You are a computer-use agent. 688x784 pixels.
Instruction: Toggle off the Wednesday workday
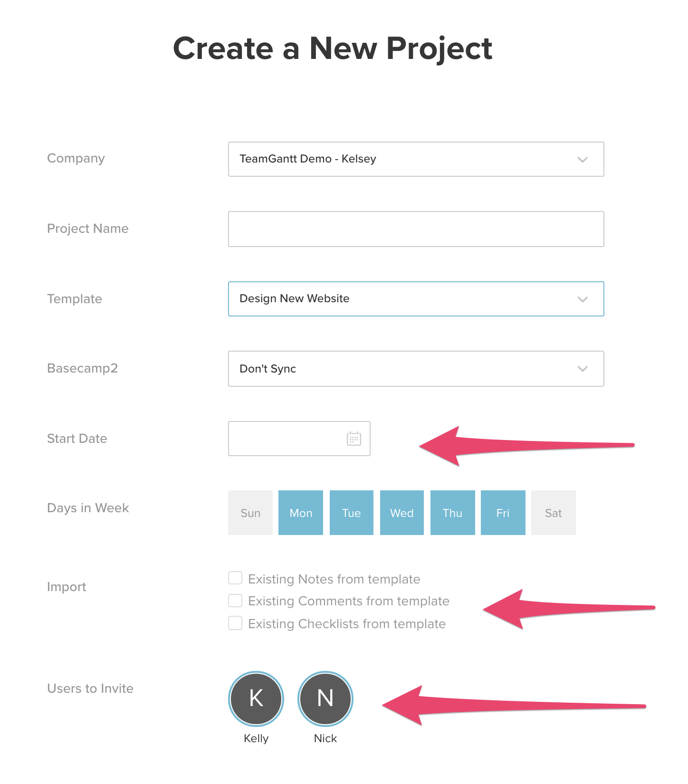(x=401, y=513)
